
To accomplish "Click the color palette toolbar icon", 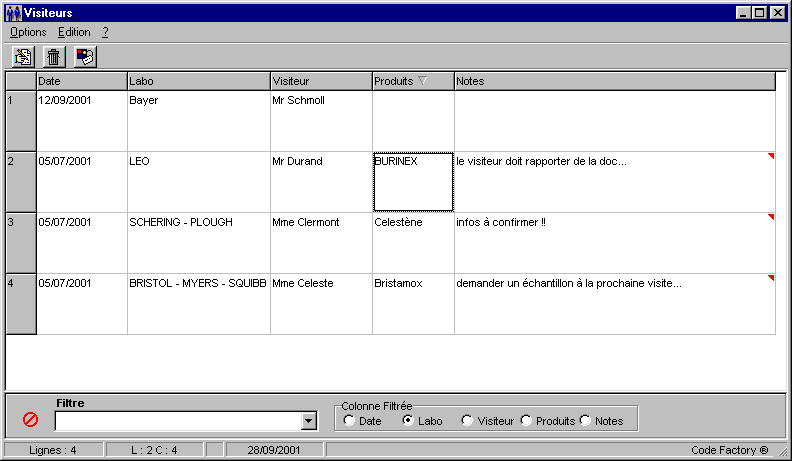I will click(x=85, y=57).
